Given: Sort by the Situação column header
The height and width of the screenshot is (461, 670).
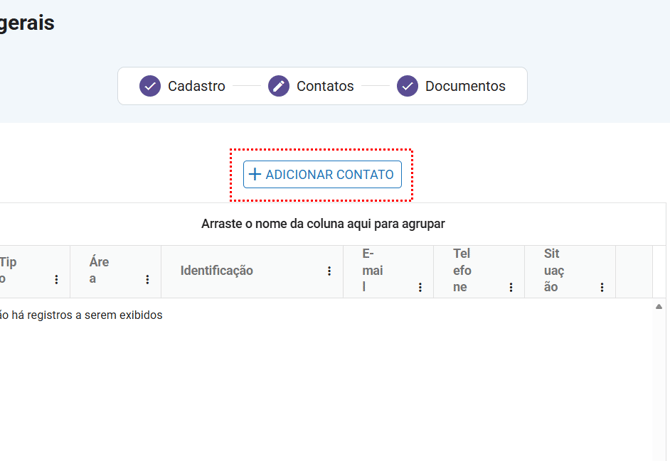Looking at the screenshot, I should tap(552, 270).
